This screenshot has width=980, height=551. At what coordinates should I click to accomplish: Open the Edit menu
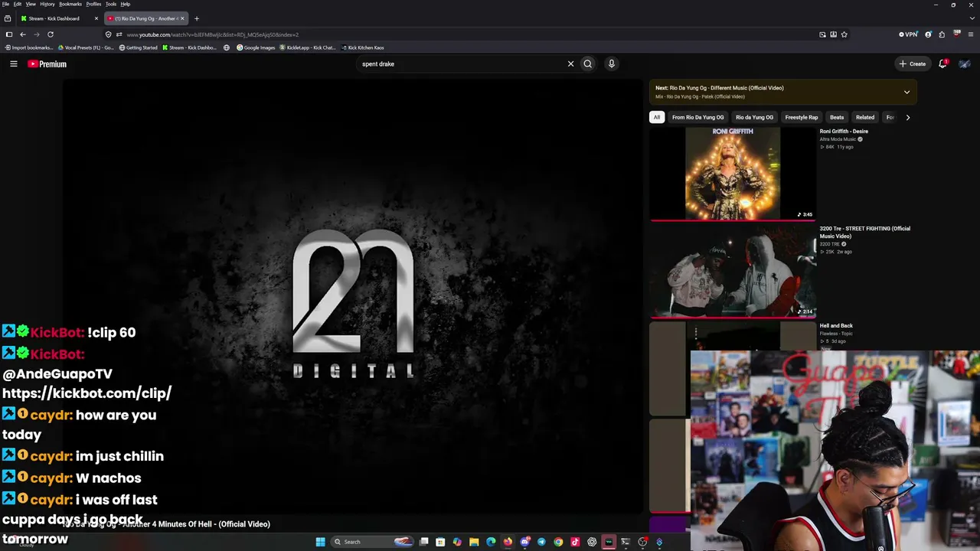(x=18, y=4)
